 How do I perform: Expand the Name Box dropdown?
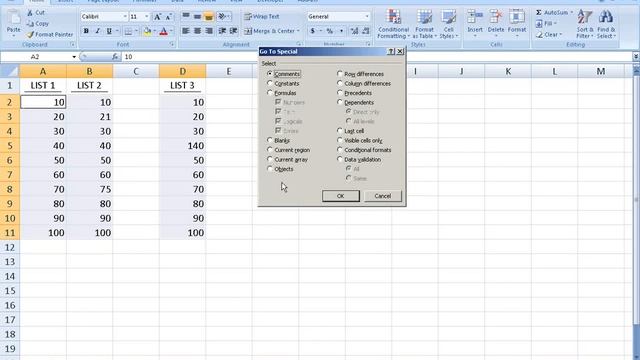click(x=74, y=57)
